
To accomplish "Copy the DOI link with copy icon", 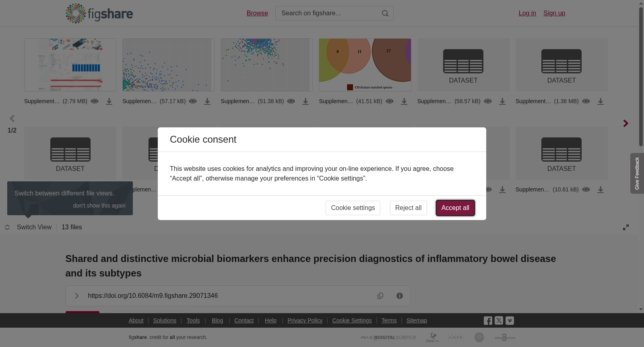I will (380, 296).
